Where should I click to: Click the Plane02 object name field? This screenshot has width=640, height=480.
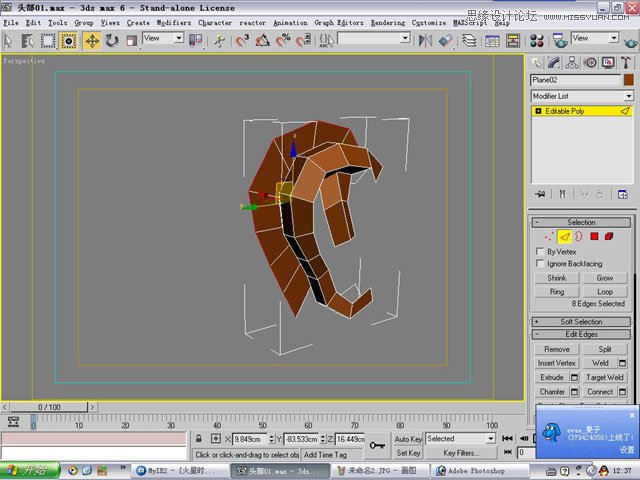(576, 80)
